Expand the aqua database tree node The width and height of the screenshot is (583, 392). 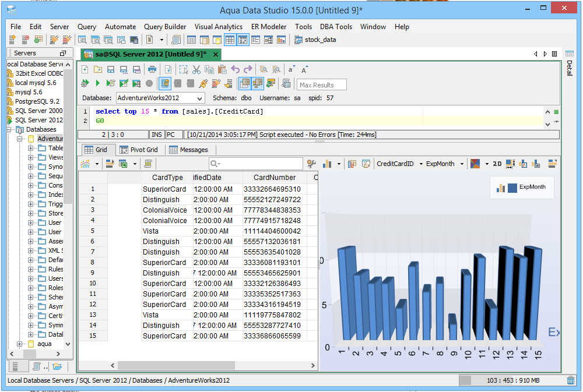click(20, 344)
